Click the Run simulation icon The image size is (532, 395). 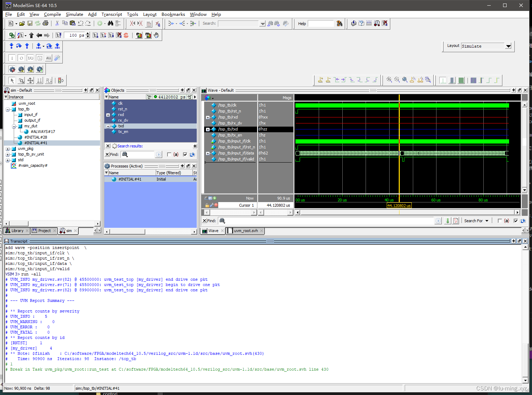click(x=96, y=35)
